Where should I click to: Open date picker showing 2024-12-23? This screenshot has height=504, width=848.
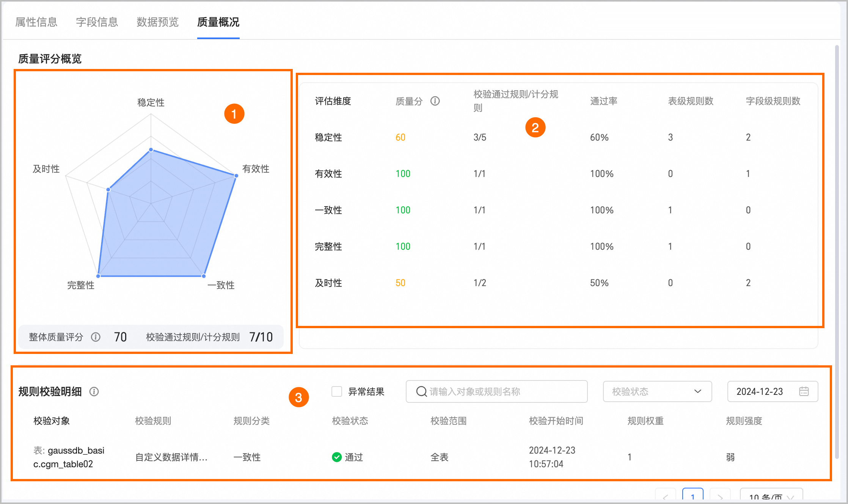click(x=760, y=391)
